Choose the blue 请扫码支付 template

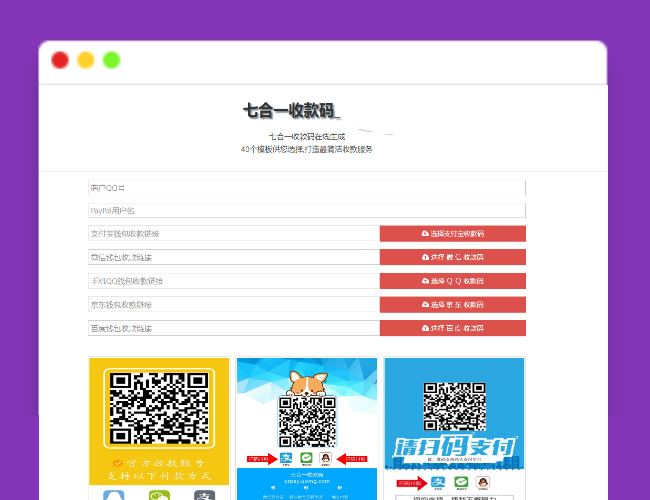coord(454,428)
